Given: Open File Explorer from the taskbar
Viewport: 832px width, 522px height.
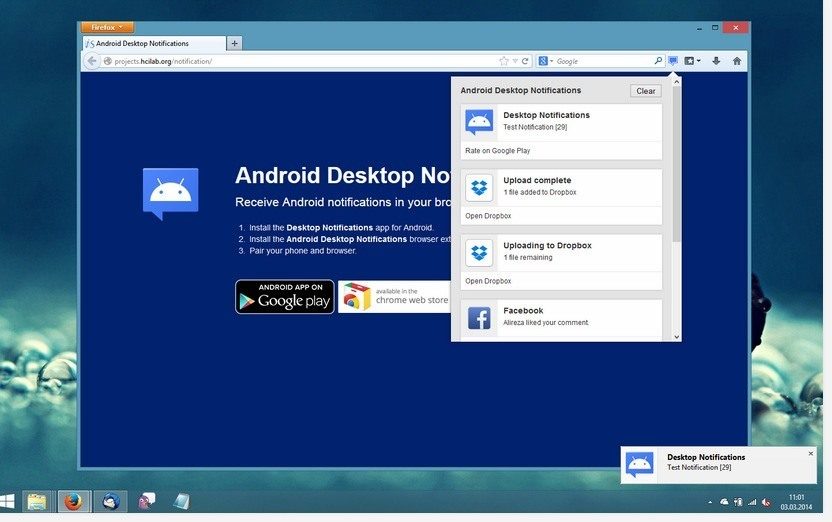Looking at the screenshot, I should (37, 501).
